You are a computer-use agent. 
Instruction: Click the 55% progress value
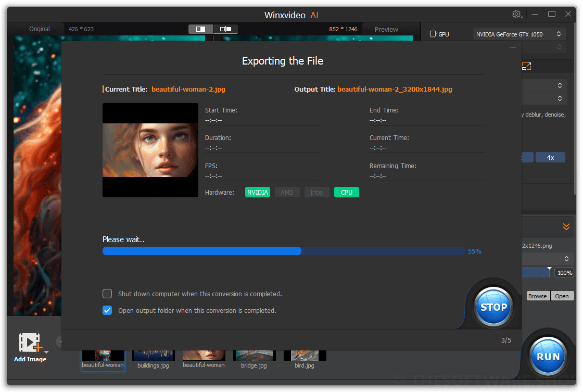474,251
